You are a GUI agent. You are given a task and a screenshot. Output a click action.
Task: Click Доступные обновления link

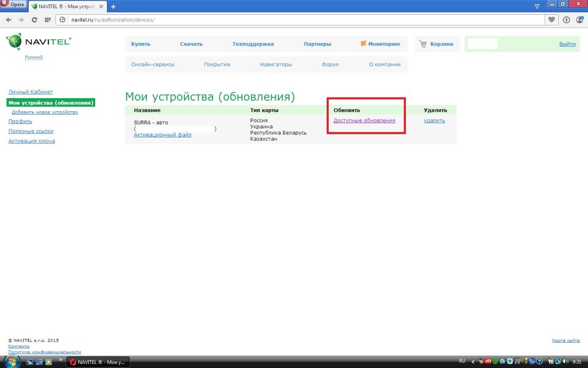364,121
